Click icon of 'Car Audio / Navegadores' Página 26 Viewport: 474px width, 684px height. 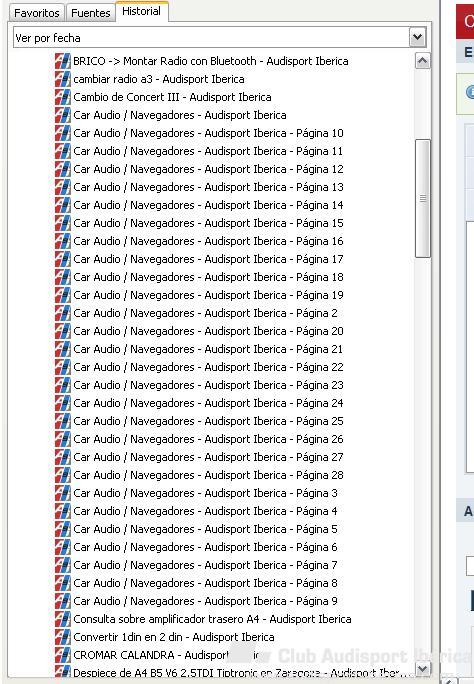tap(62, 439)
